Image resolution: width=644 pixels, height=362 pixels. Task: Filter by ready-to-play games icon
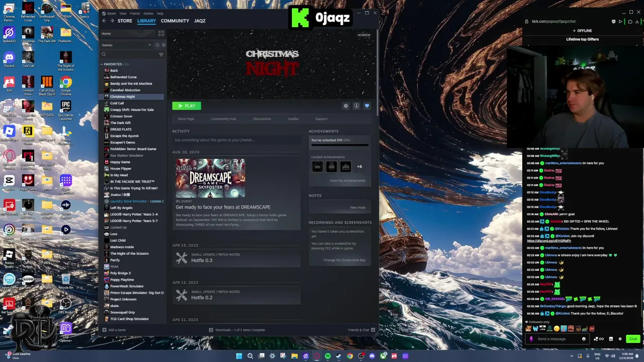[164, 45]
